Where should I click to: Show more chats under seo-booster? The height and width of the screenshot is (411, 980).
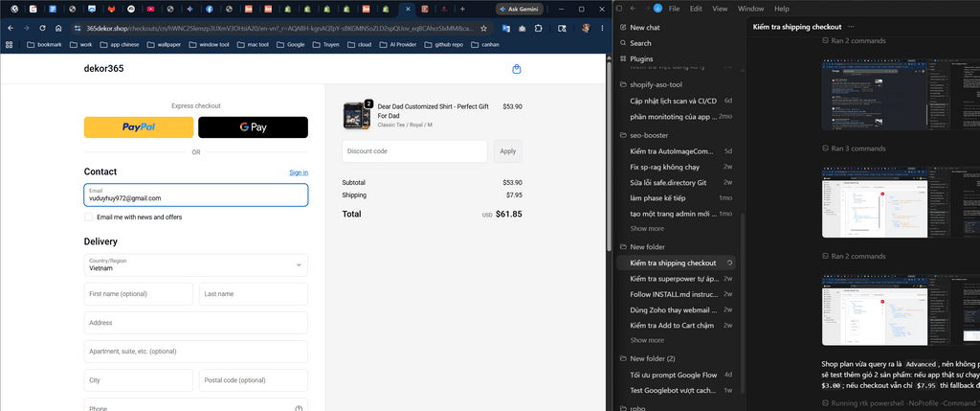coord(647,229)
